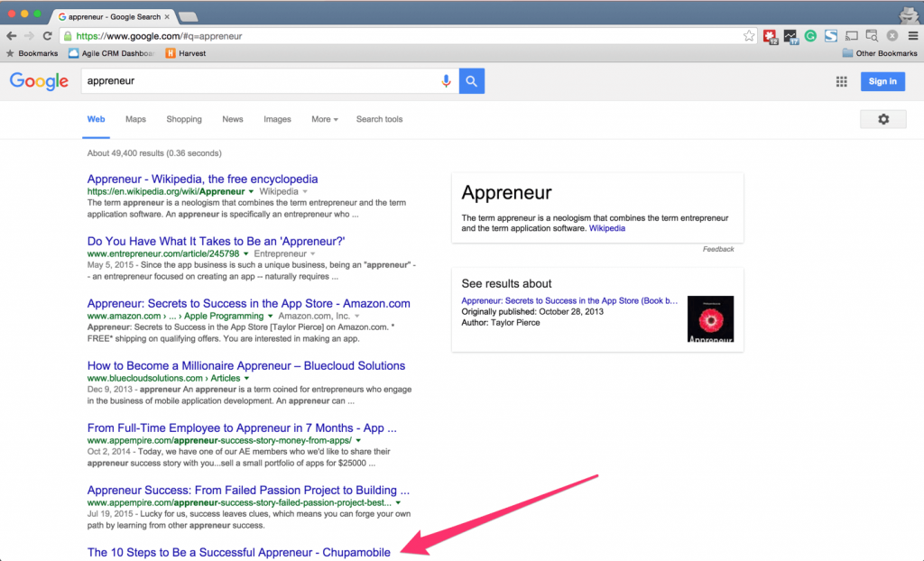Open the Amazon.com Appreneur book result
Image resolution: width=924 pixels, height=561 pixels.
[249, 303]
